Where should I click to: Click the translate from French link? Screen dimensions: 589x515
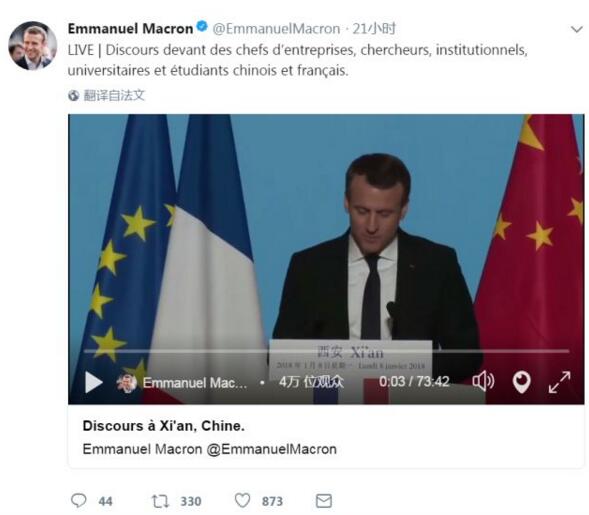click(x=114, y=95)
